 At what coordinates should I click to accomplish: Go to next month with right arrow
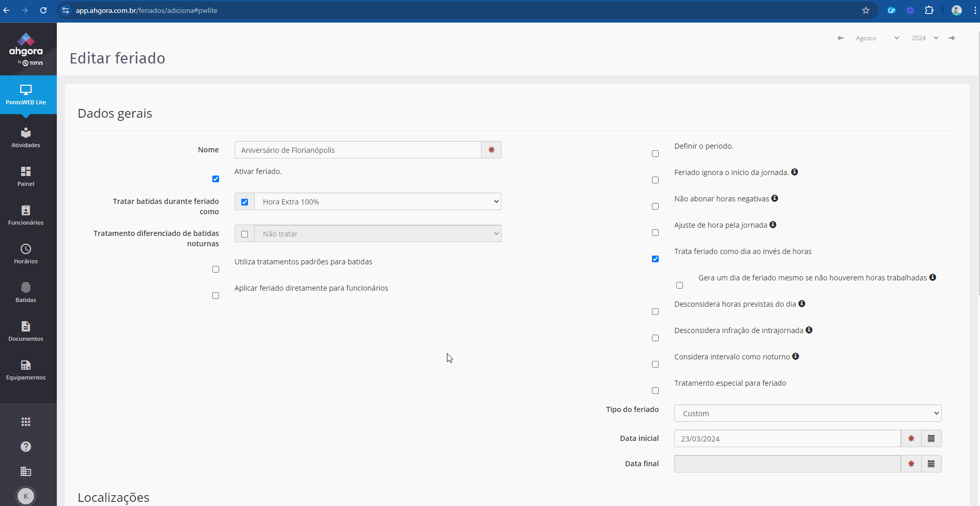click(952, 38)
